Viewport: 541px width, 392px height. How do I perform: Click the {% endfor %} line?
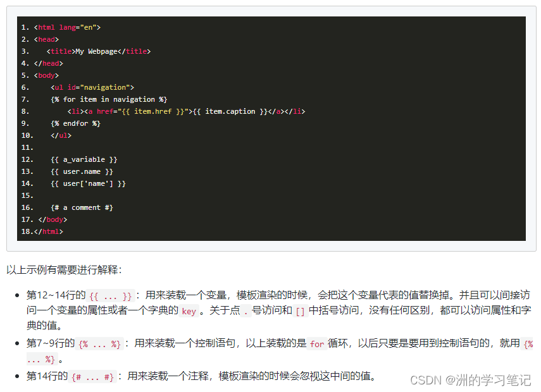75,123
